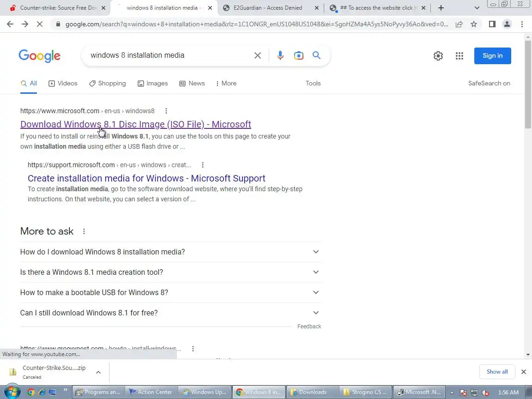532x399 pixels.
Task: Go to Google homepage via logo
Action: click(40, 56)
